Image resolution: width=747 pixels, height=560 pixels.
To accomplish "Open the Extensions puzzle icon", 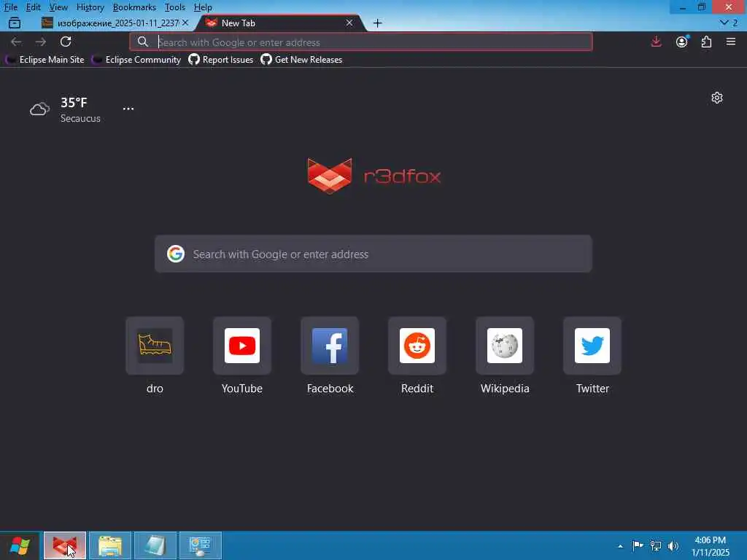I will point(706,42).
